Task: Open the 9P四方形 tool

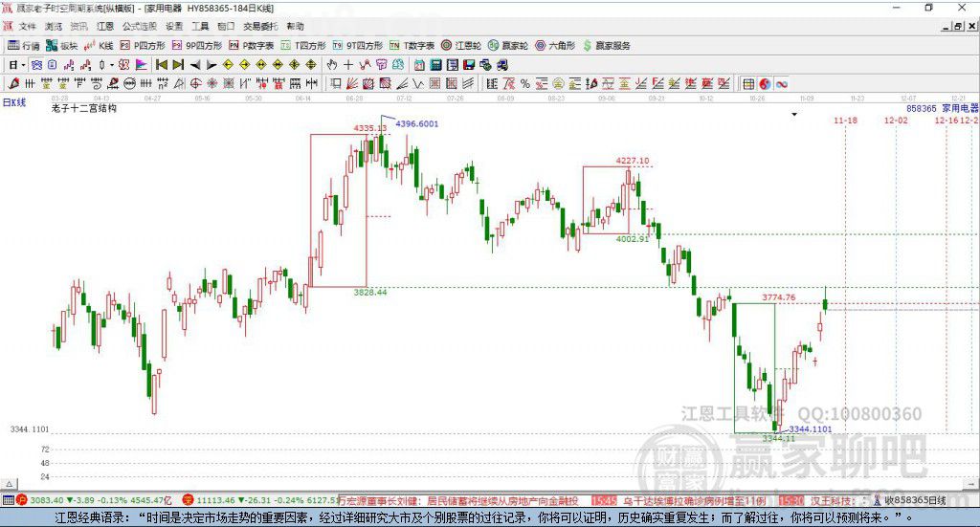Action: click(197, 46)
